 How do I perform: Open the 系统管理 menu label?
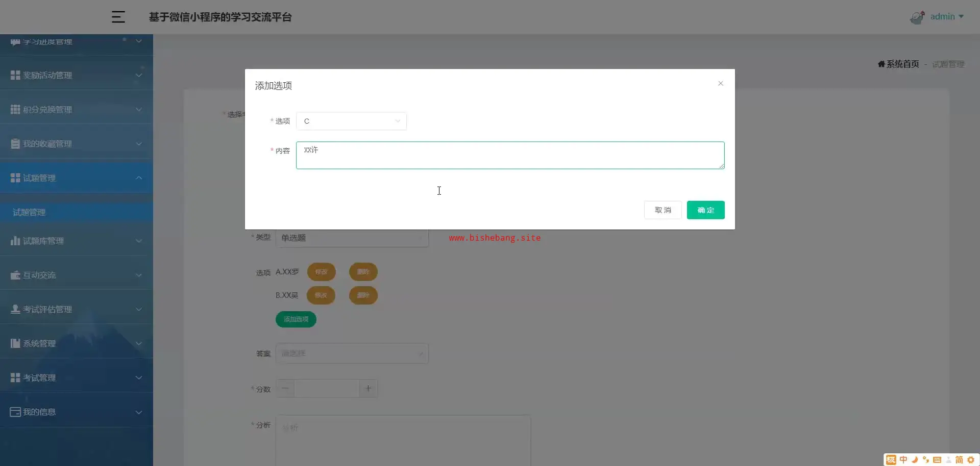(x=39, y=343)
